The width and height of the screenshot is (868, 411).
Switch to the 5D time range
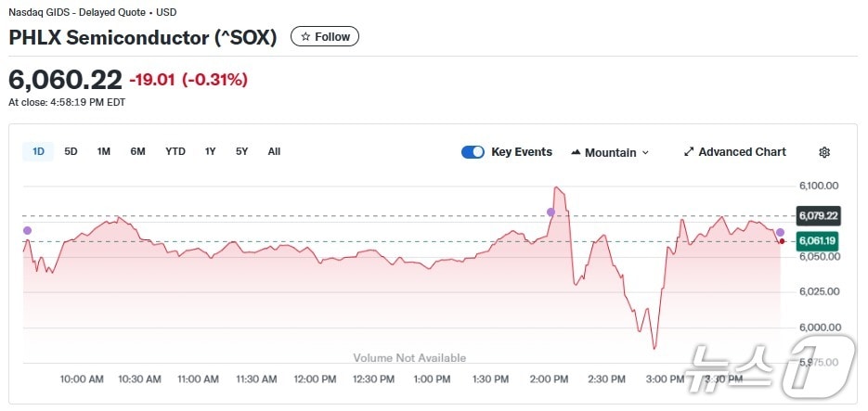pos(71,151)
